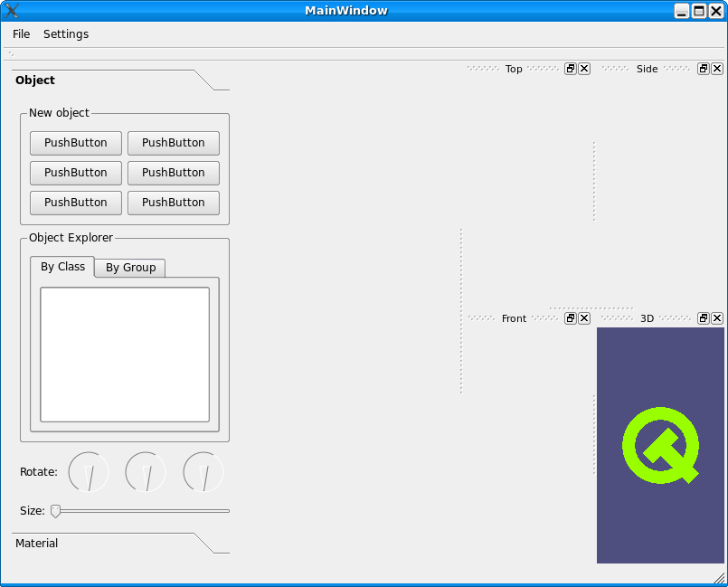The width and height of the screenshot is (728, 587).
Task: Float the Front dock panel
Action: pyautogui.click(x=571, y=318)
